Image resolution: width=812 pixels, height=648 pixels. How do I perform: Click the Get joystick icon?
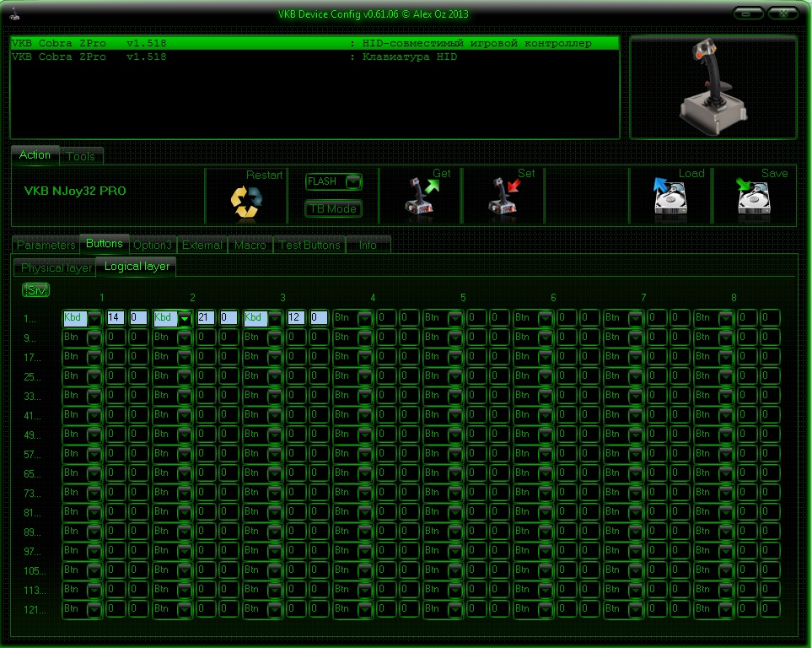421,196
